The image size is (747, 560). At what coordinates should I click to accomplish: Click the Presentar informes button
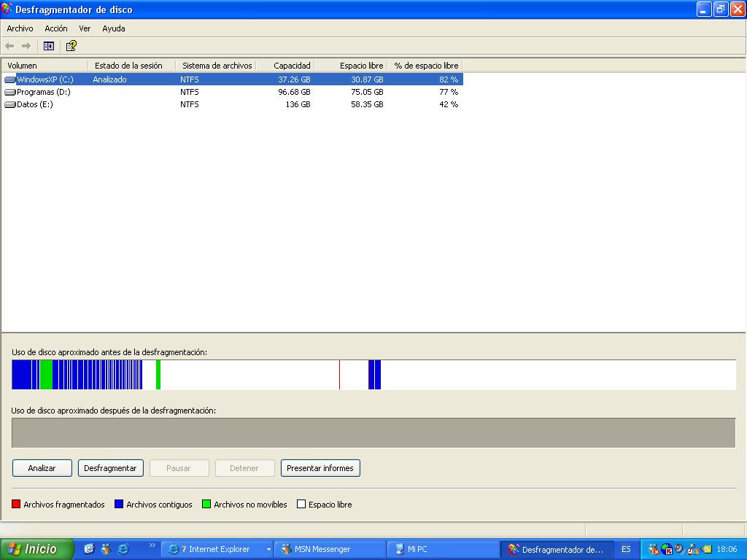click(x=320, y=468)
